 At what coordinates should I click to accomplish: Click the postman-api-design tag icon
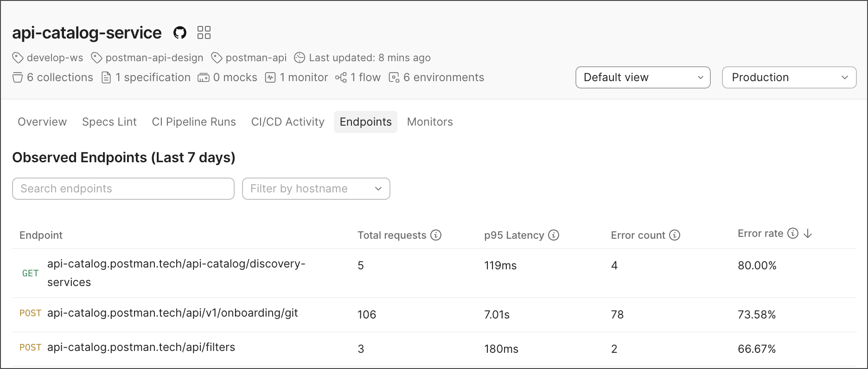[96, 58]
